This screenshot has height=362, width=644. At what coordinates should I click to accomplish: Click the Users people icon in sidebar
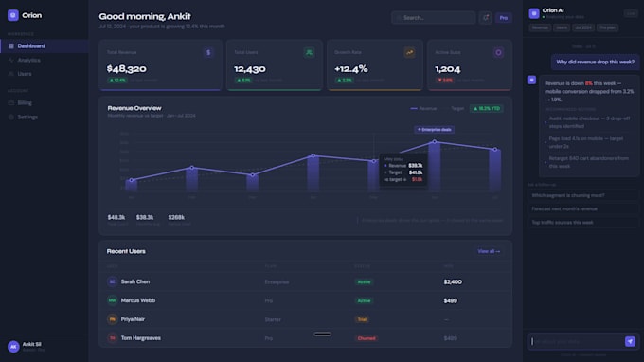click(x=11, y=74)
